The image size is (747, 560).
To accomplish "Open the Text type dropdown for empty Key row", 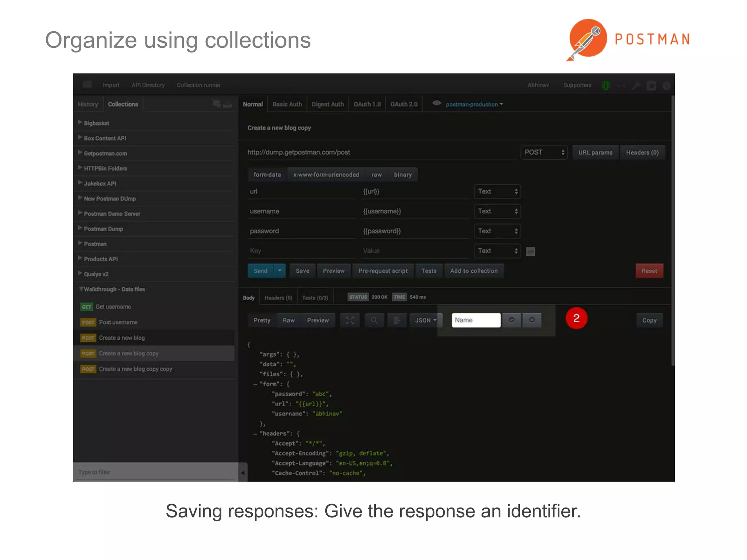I will coord(498,251).
